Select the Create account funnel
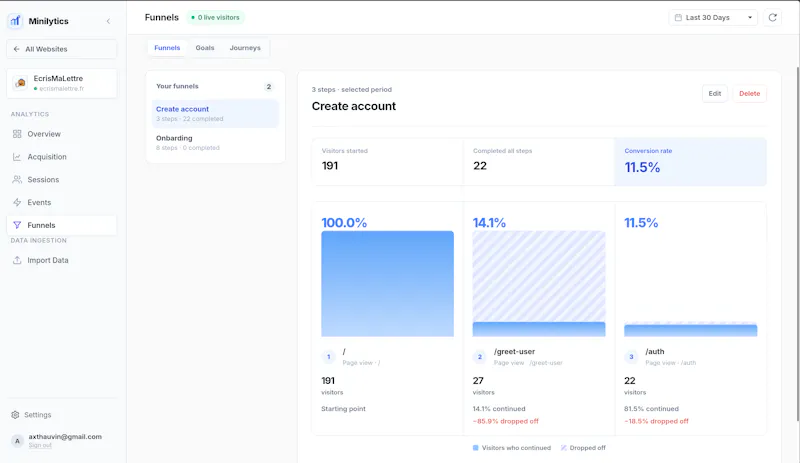 coord(215,113)
